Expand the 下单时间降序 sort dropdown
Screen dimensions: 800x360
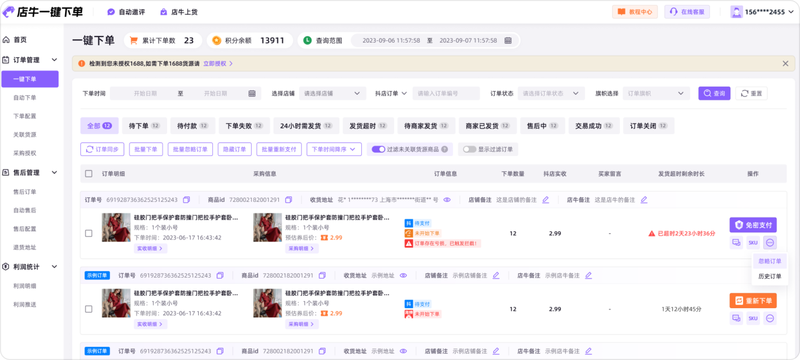pyautogui.click(x=334, y=149)
